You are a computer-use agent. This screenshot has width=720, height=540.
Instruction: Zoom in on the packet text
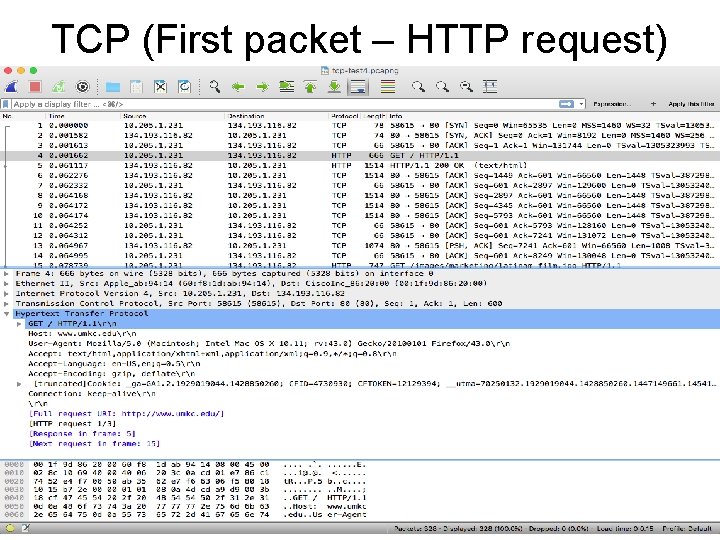pos(418,86)
